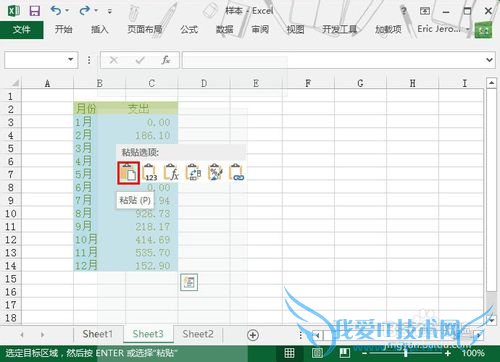
Task: Click the previous sheet navigation arrow
Action: click(22, 335)
